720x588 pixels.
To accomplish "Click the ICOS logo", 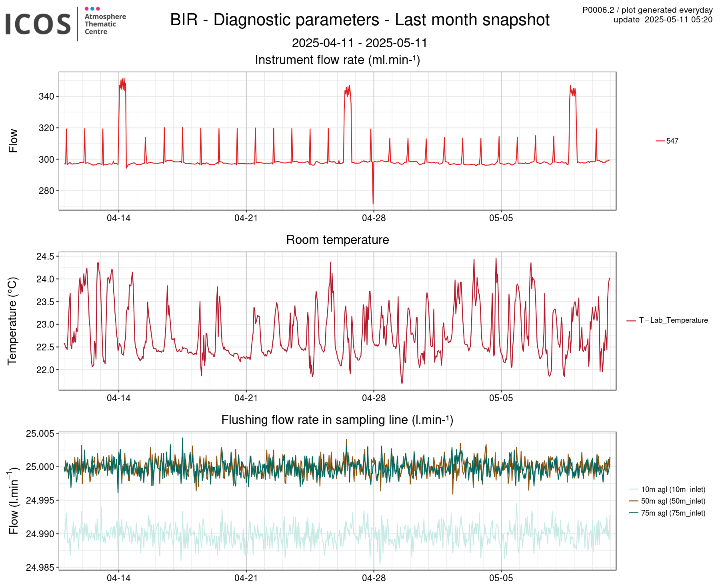I will [x=38, y=24].
